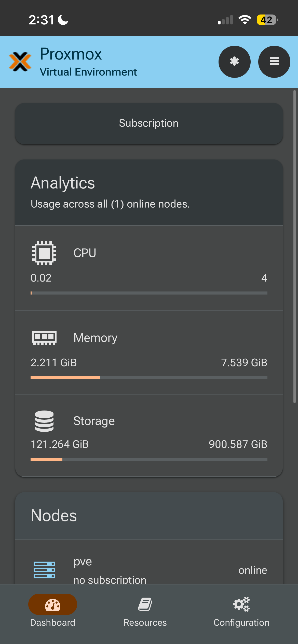The image size is (298, 644).
Task: Click the Proxmox X logo
Action: coord(20,62)
